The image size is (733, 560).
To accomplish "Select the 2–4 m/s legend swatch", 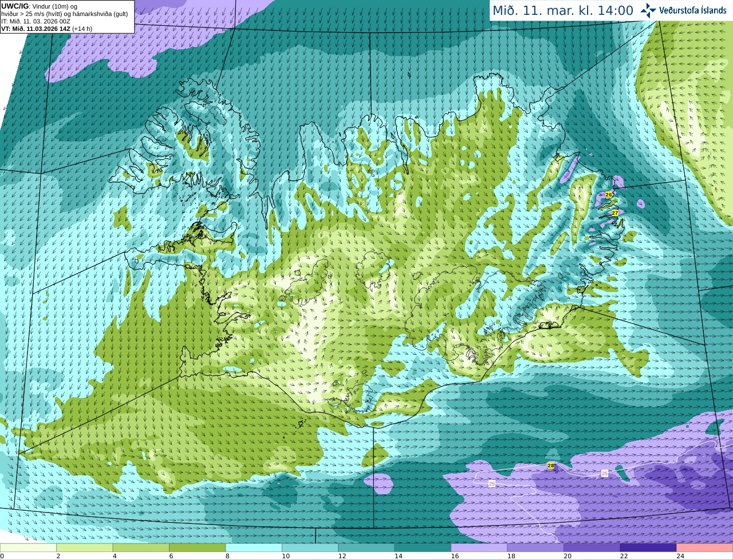I will (85, 548).
